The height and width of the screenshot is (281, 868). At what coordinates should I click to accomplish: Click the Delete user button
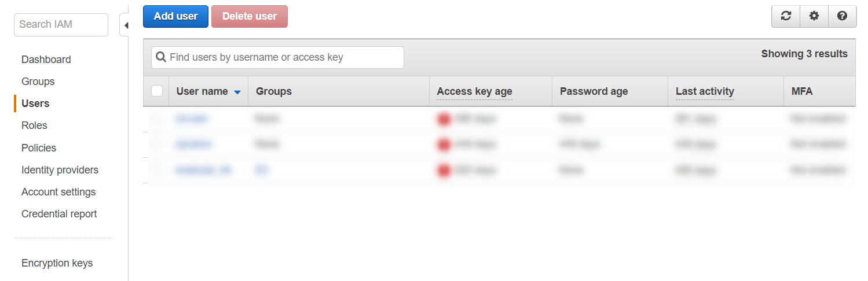(x=250, y=16)
